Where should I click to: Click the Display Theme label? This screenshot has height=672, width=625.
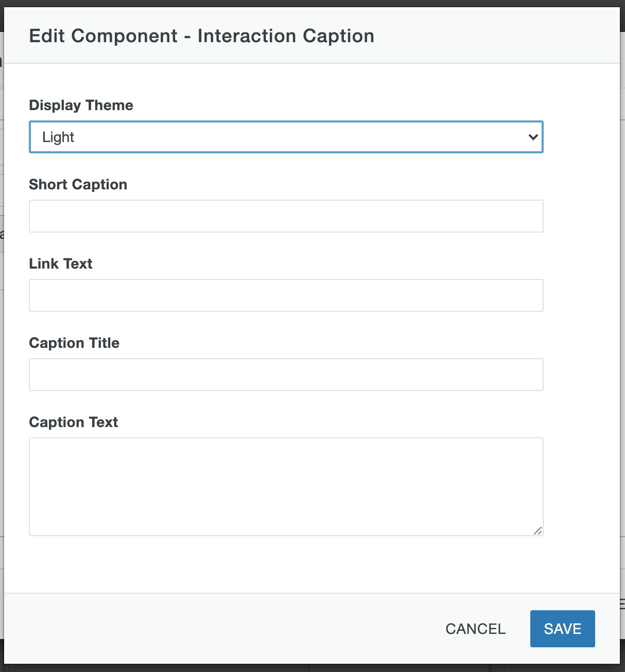click(81, 105)
